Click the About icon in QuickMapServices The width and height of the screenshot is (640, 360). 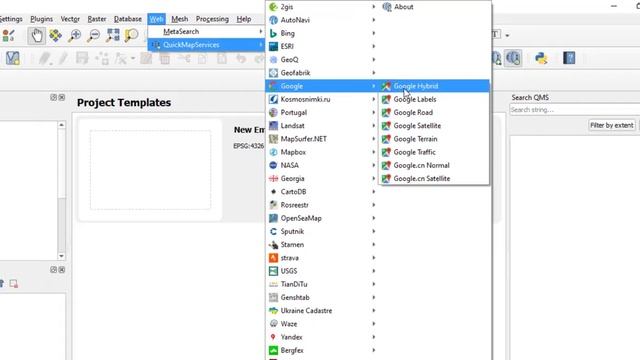pos(387,7)
